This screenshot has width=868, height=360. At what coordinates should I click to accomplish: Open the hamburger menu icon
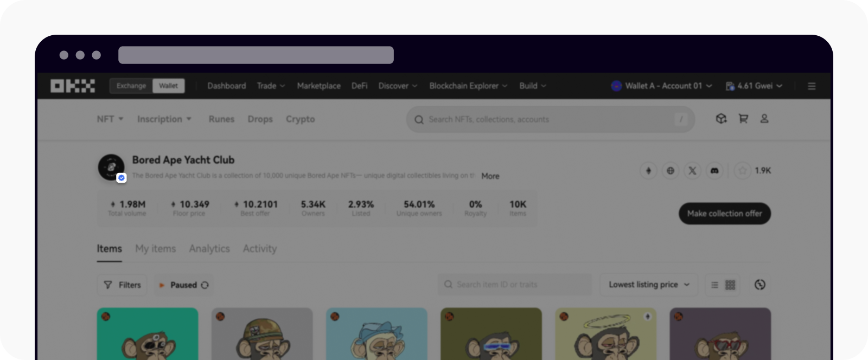812,86
